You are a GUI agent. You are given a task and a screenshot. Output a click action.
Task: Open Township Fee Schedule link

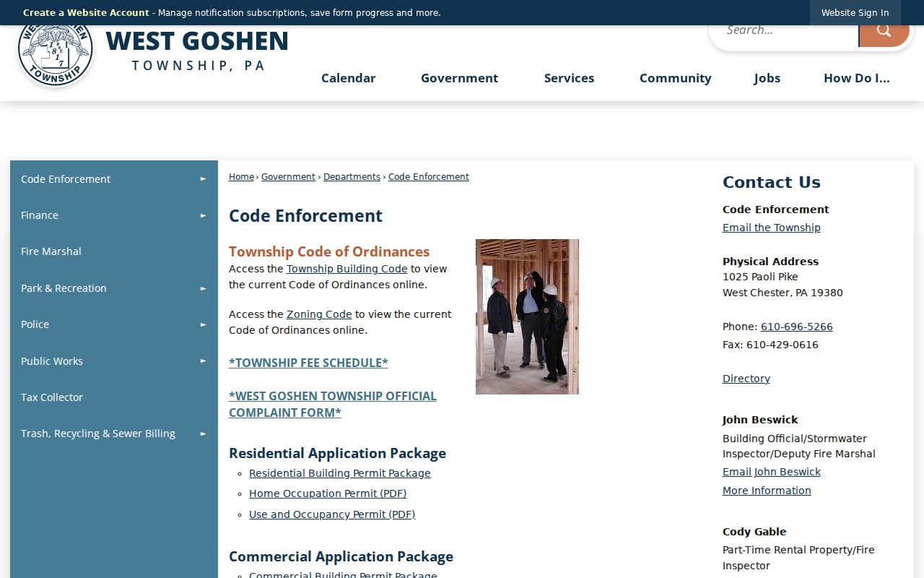(308, 363)
